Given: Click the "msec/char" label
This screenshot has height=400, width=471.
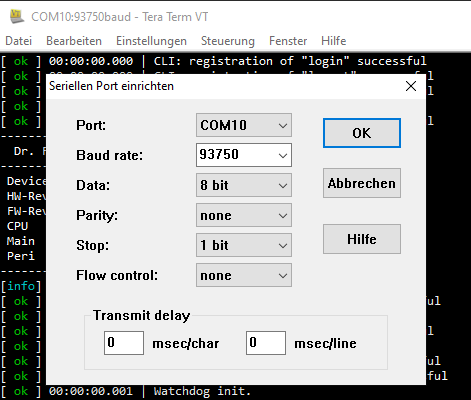Looking at the screenshot, I should (186, 344).
